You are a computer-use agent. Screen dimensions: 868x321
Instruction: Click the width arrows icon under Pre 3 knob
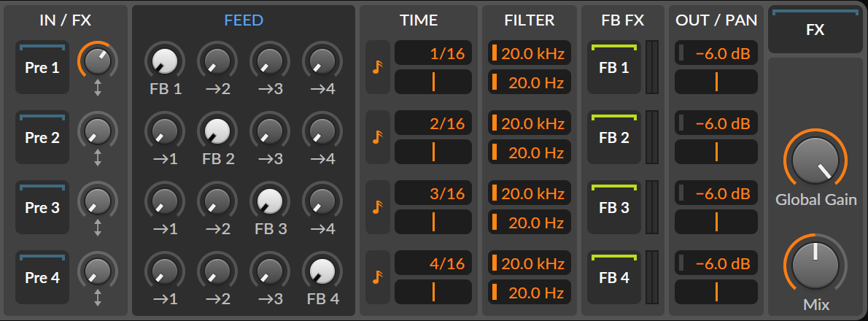pos(98,228)
